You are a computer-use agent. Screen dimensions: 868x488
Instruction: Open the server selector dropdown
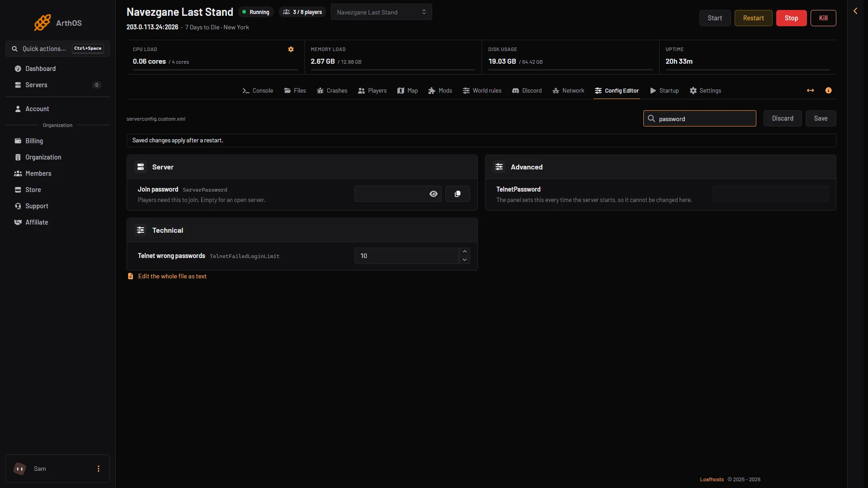[x=381, y=12]
